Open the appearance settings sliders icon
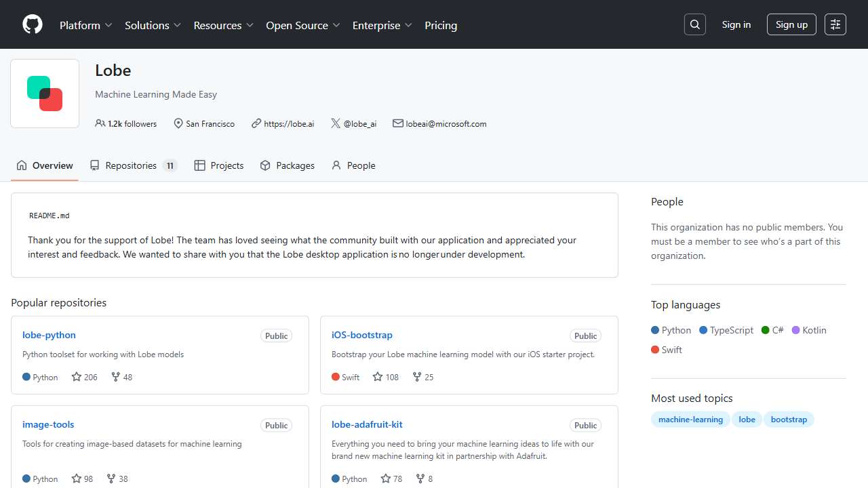Screen dimensions: 868x488 pyautogui.click(x=835, y=25)
